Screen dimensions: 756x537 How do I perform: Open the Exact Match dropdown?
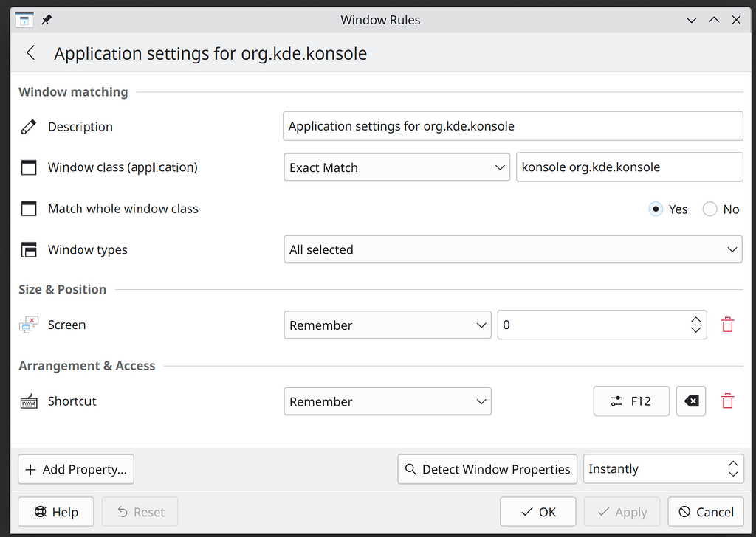point(396,167)
